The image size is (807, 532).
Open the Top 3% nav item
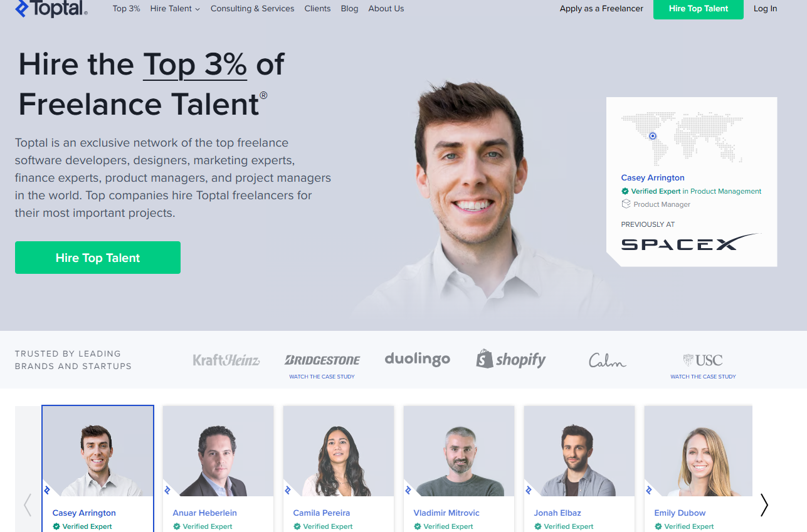coord(127,9)
